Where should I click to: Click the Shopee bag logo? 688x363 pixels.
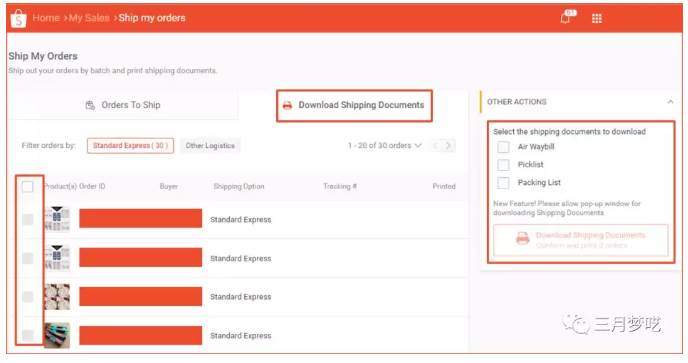(18, 18)
